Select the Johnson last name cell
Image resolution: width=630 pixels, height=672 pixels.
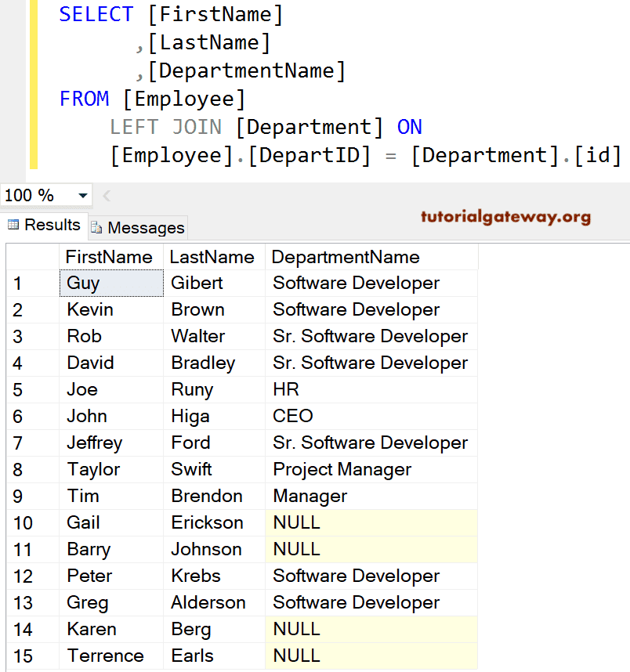[x=214, y=550]
